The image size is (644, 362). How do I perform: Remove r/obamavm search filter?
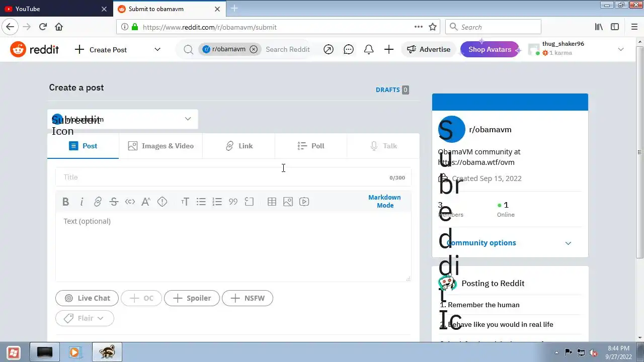tap(254, 49)
